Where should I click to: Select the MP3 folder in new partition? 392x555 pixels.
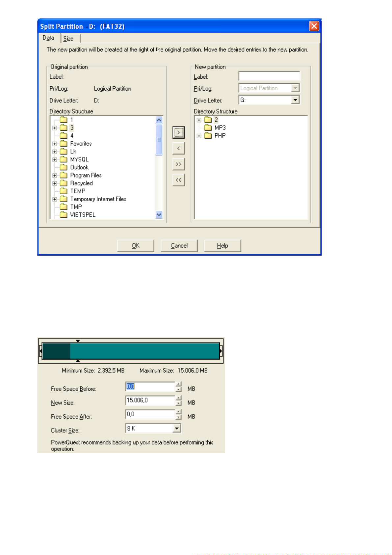(220, 128)
